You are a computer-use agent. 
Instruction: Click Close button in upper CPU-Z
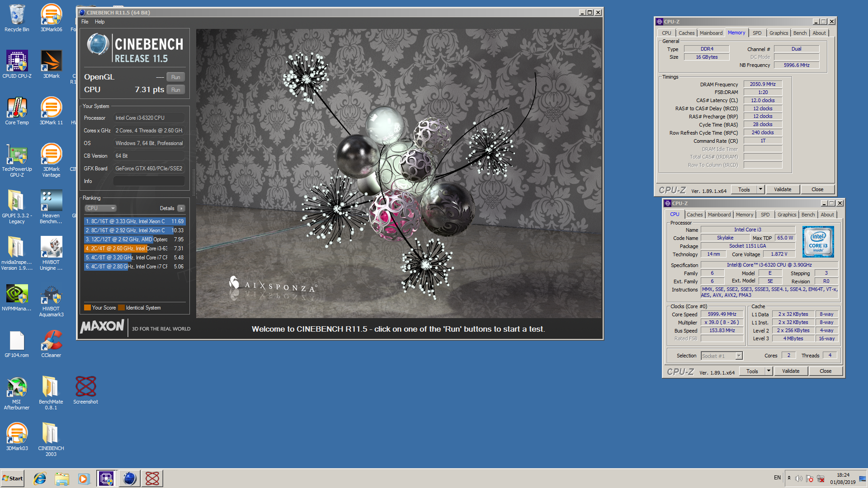(x=817, y=190)
